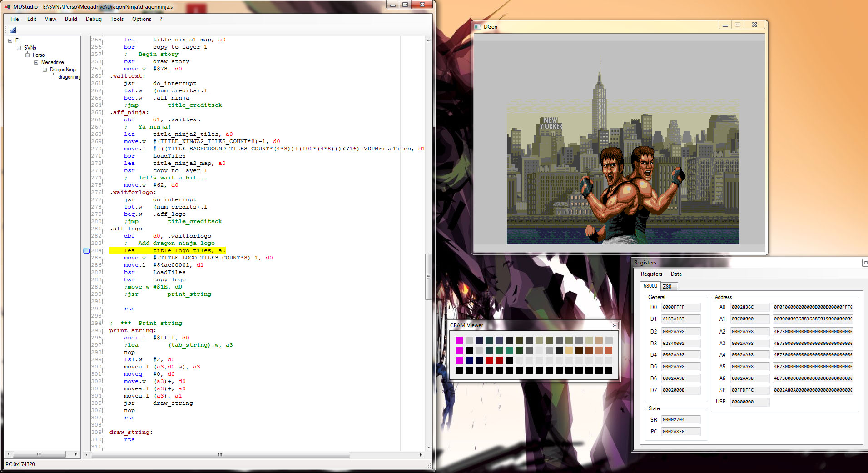This screenshot has height=473, width=868.
Task: Open the Tools menu
Action: point(117,19)
